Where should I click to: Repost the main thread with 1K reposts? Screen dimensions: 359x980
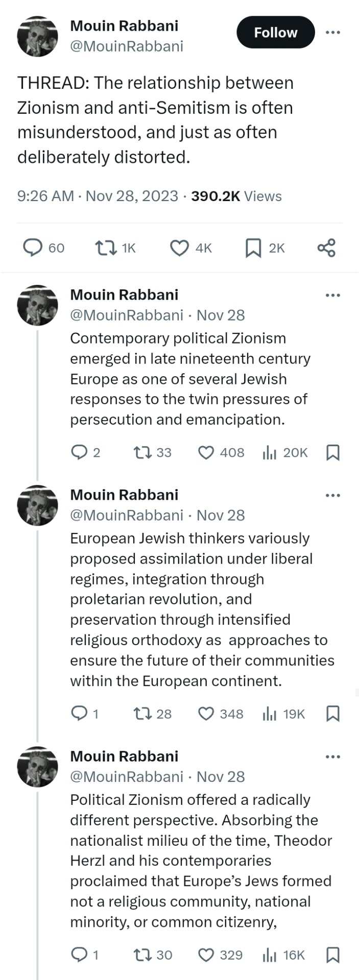click(x=105, y=248)
